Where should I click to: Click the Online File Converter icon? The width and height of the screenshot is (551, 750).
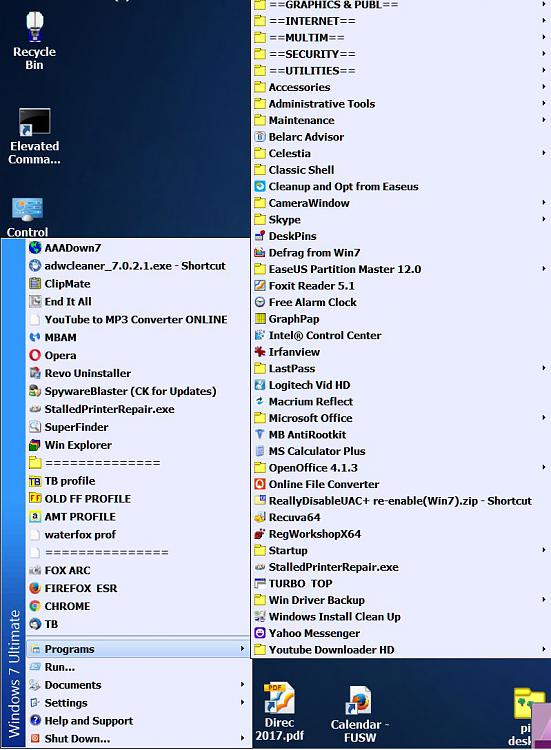pyautogui.click(x=260, y=484)
